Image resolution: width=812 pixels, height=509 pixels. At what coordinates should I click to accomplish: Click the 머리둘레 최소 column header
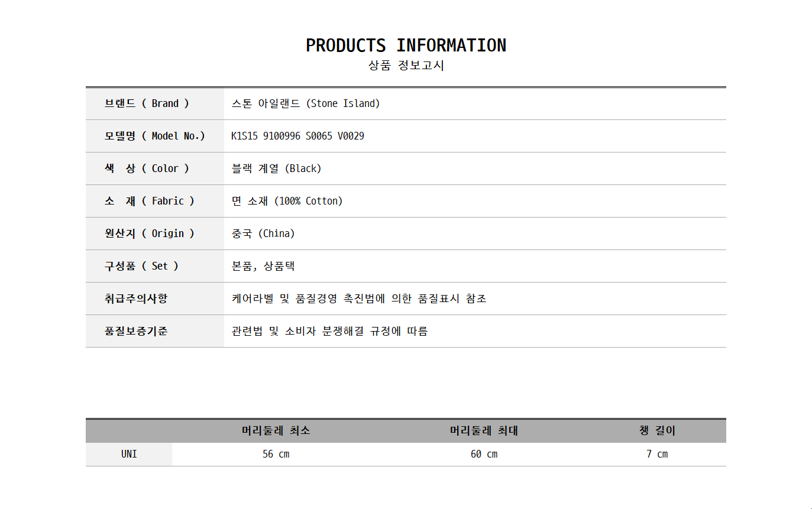click(276, 431)
